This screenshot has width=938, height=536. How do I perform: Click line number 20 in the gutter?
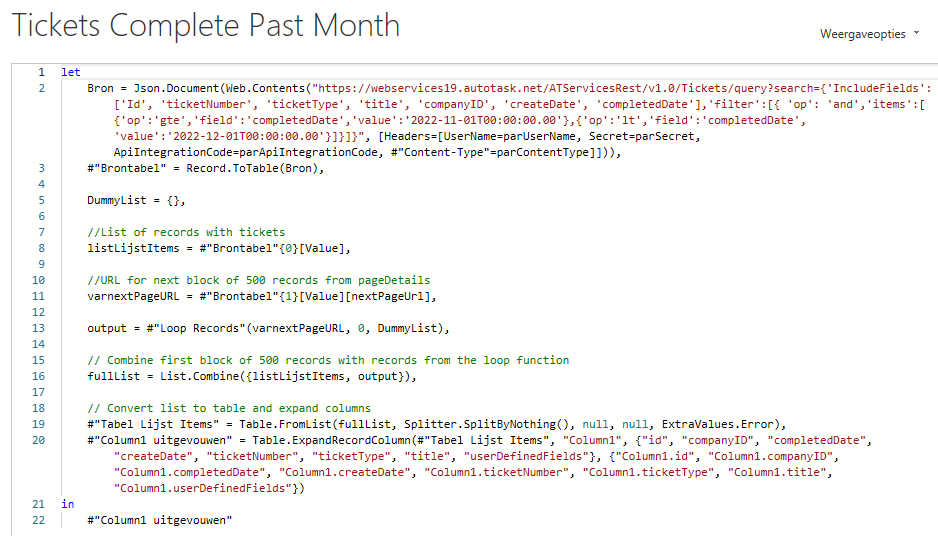pyautogui.click(x=38, y=440)
